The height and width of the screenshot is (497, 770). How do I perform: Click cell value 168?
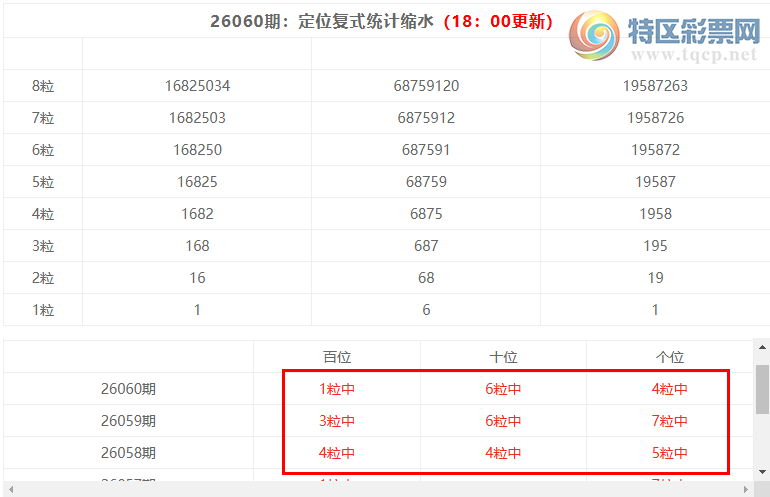197,246
